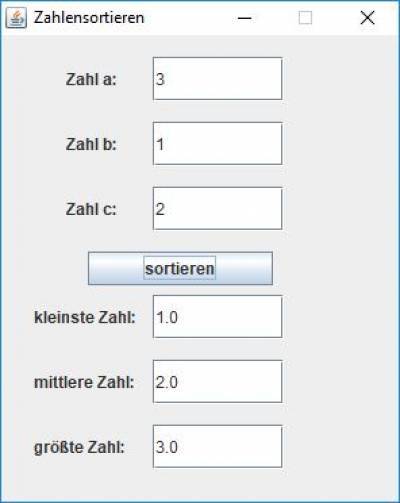Screen dimensions: 400x503
Task: Click the Zahlensortieren title text
Action: tap(89, 18)
